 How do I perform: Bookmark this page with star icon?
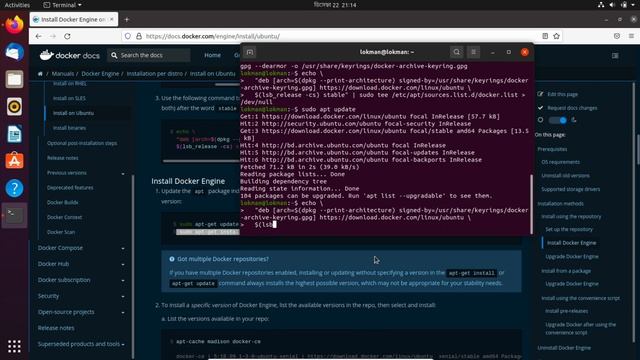(556, 36)
